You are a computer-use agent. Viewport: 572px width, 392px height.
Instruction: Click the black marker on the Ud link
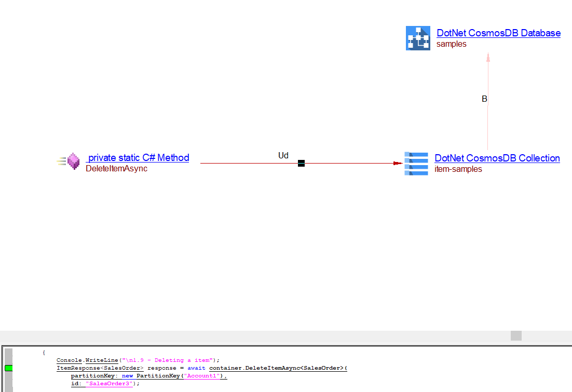[301, 163]
